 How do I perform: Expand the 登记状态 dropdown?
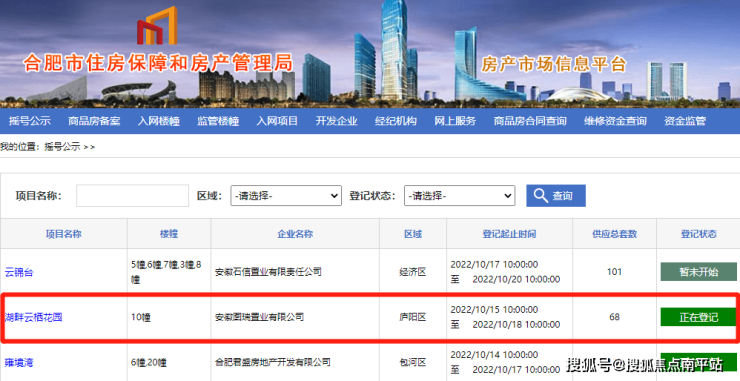[459, 195]
